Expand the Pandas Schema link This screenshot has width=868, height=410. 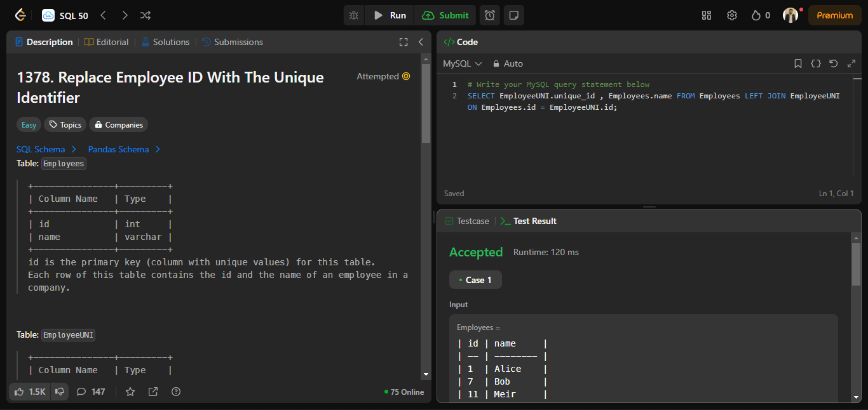pyautogui.click(x=124, y=149)
